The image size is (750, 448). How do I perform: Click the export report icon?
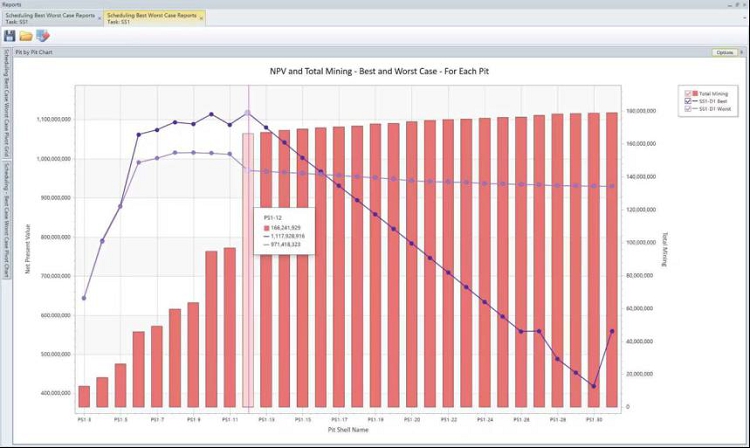(43, 36)
